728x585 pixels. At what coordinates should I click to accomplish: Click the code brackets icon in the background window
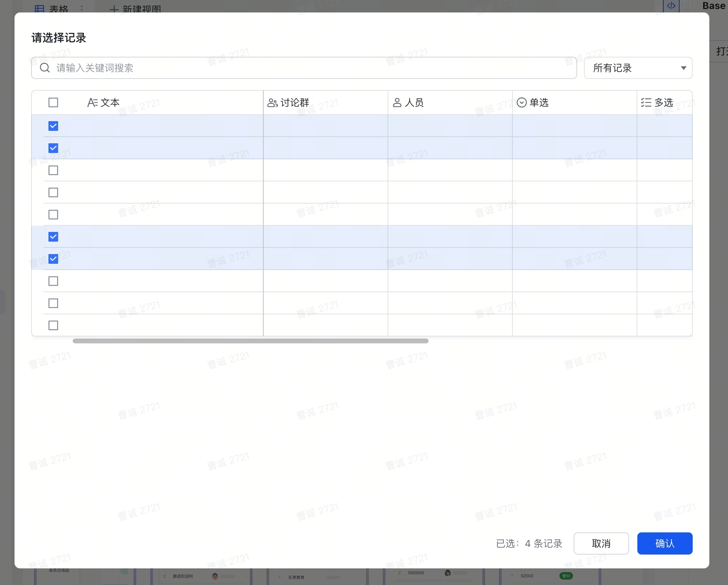671,6
